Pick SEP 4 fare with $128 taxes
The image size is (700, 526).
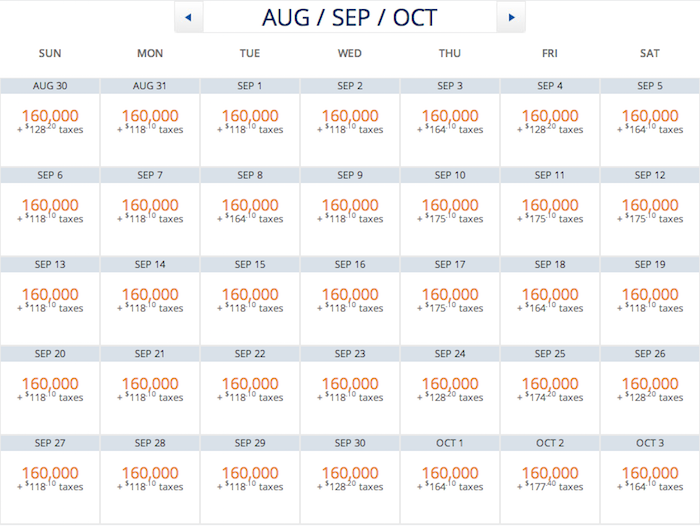click(x=550, y=122)
